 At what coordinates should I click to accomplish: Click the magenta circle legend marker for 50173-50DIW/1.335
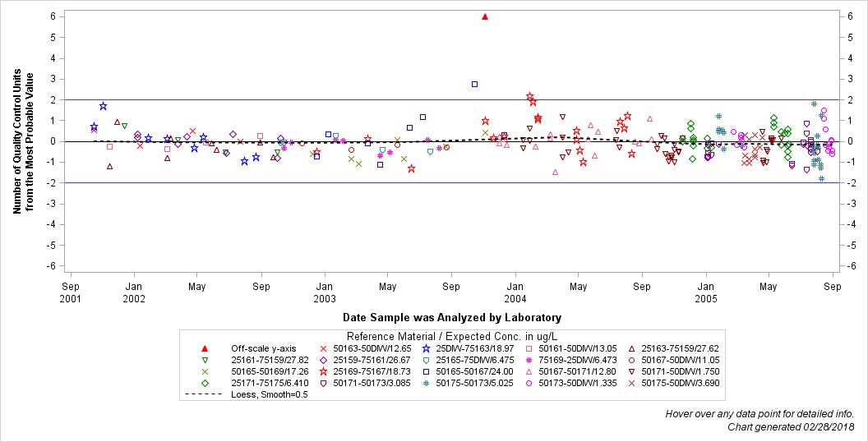tap(529, 383)
